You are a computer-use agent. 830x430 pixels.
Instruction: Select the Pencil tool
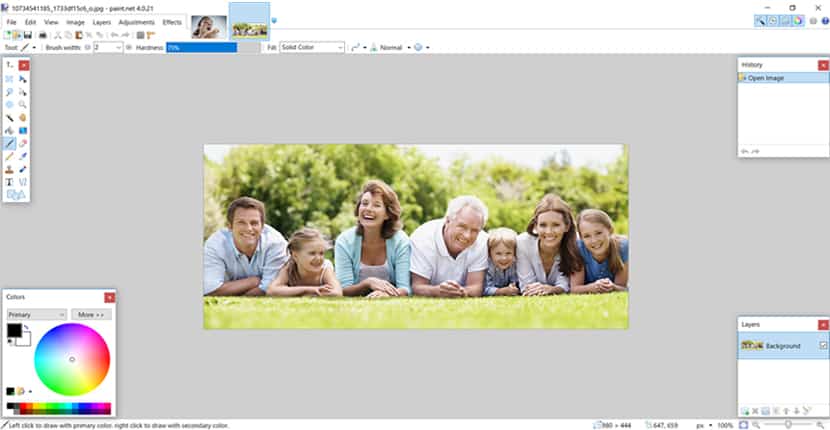tap(9, 156)
